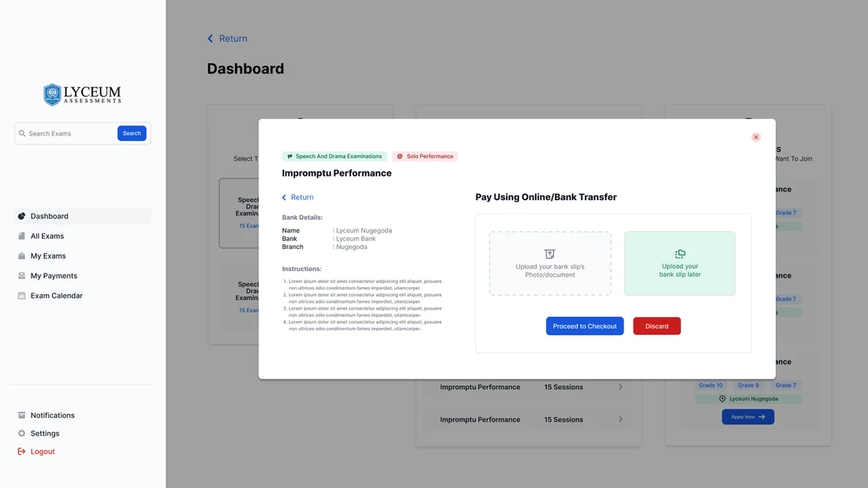Click Proceed to Checkout button
The width and height of the screenshot is (868, 488).
(585, 326)
